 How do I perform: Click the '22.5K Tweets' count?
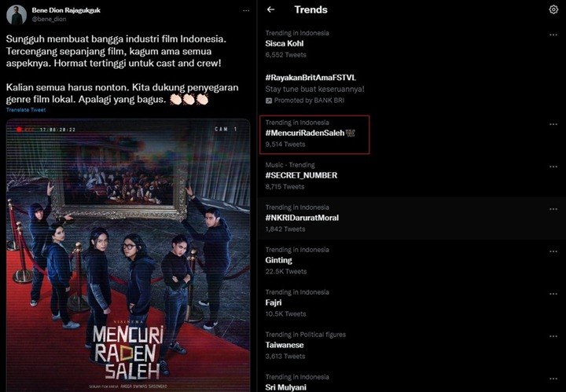coord(286,272)
